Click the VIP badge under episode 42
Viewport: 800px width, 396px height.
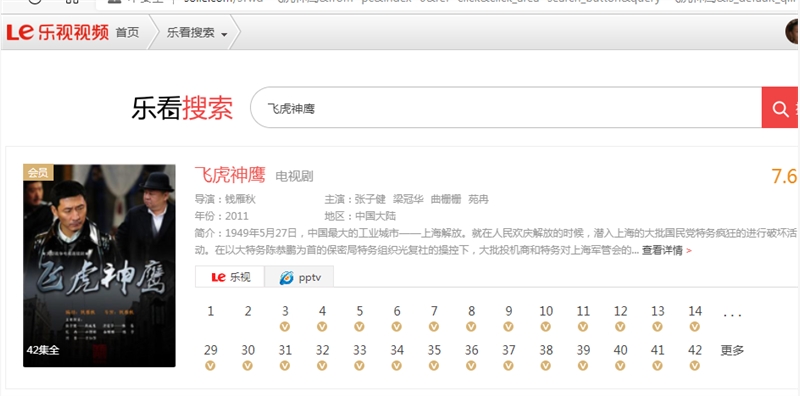click(x=694, y=366)
